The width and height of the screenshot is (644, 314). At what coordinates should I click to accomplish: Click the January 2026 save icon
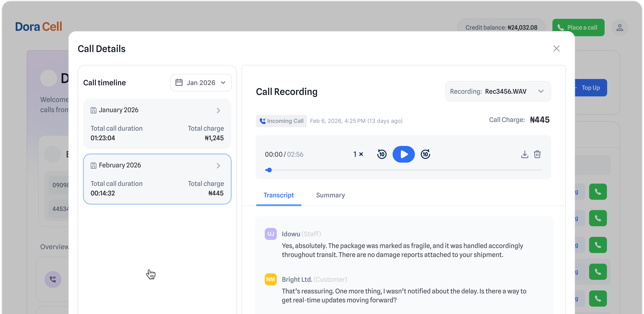tap(94, 110)
